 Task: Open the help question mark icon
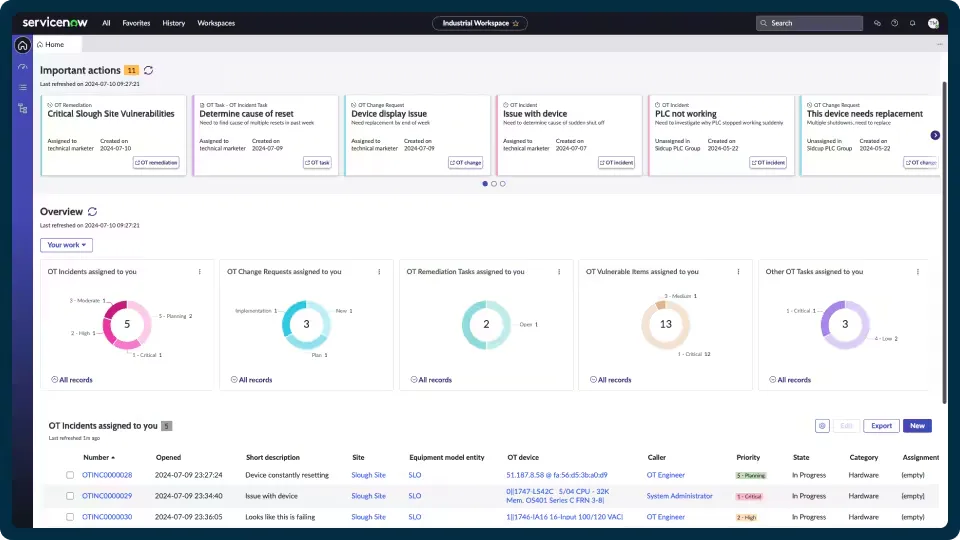[894, 23]
